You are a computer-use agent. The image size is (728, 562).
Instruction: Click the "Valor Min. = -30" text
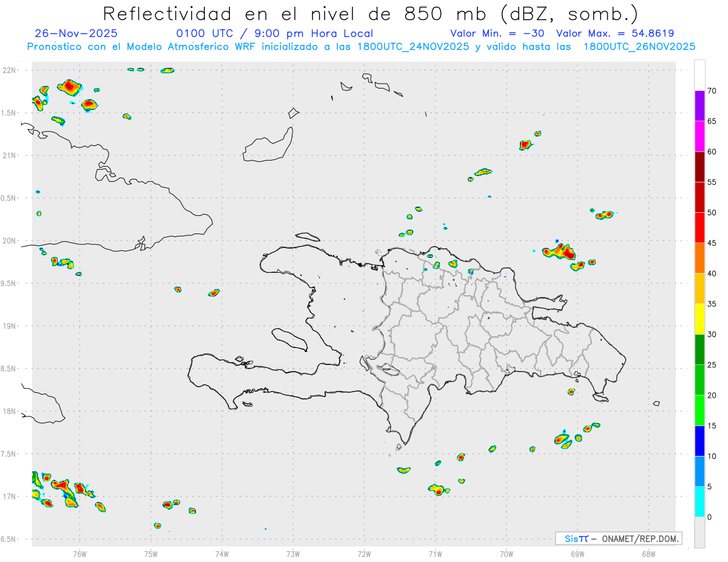click(x=498, y=33)
